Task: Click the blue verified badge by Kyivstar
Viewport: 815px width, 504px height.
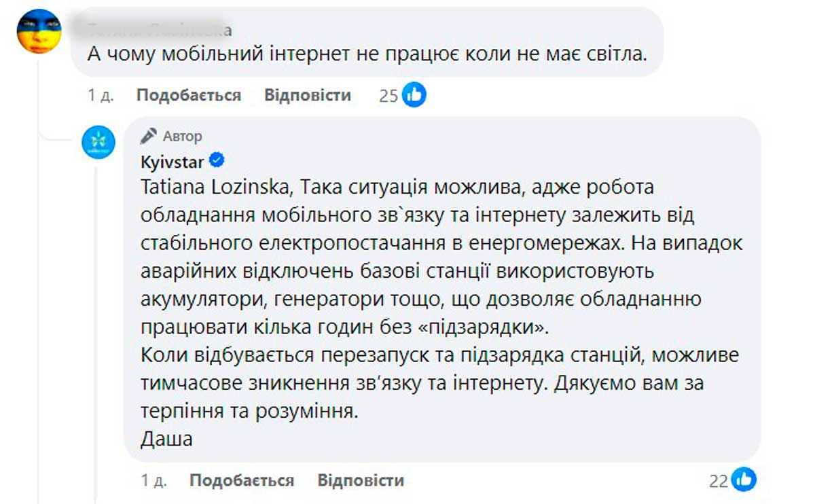Action: pos(217,161)
